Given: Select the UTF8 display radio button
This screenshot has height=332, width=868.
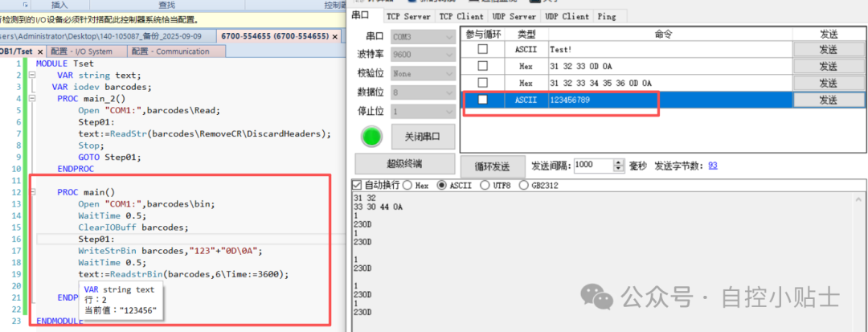Looking at the screenshot, I should coord(485,186).
